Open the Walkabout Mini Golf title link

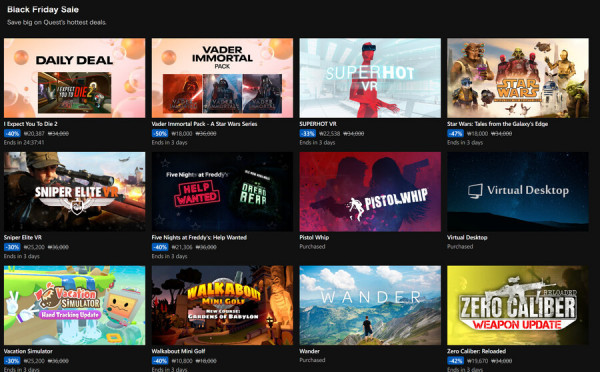coord(178,351)
